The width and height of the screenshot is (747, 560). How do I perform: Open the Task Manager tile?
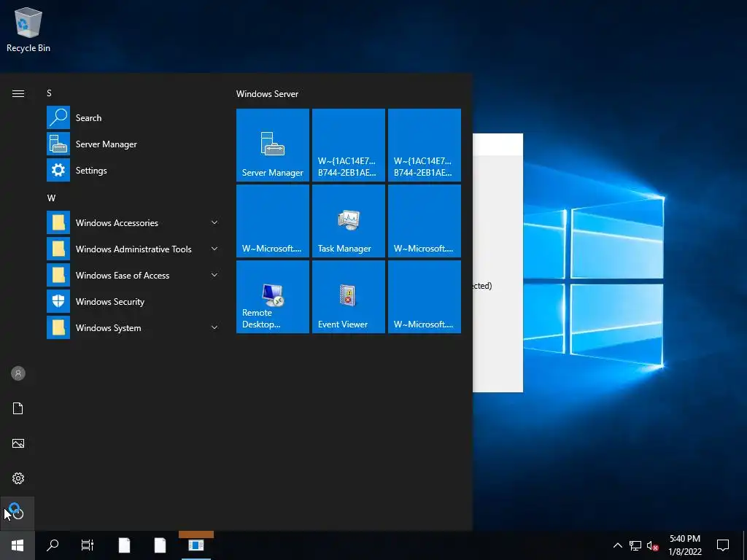[x=348, y=220]
